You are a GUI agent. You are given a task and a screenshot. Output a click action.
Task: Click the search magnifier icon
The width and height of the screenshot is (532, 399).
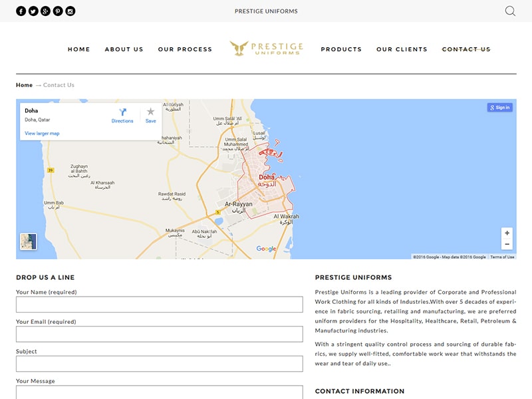(x=510, y=11)
